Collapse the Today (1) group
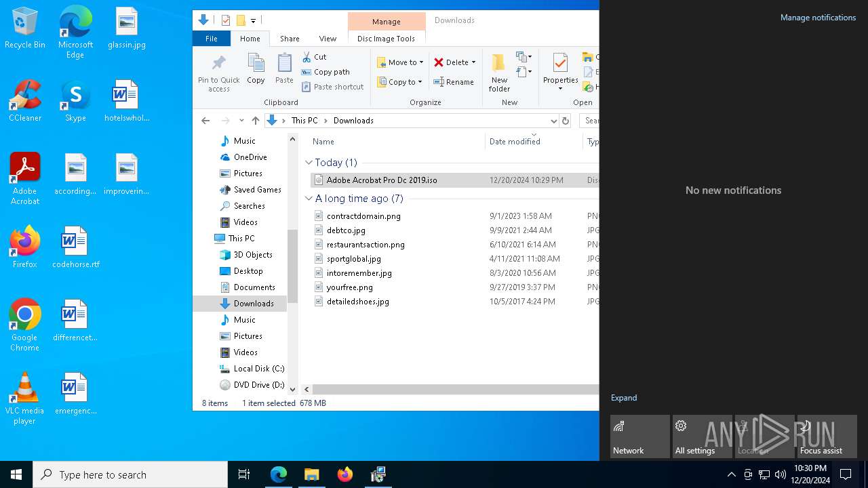The width and height of the screenshot is (868, 488). pyautogui.click(x=309, y=163)
